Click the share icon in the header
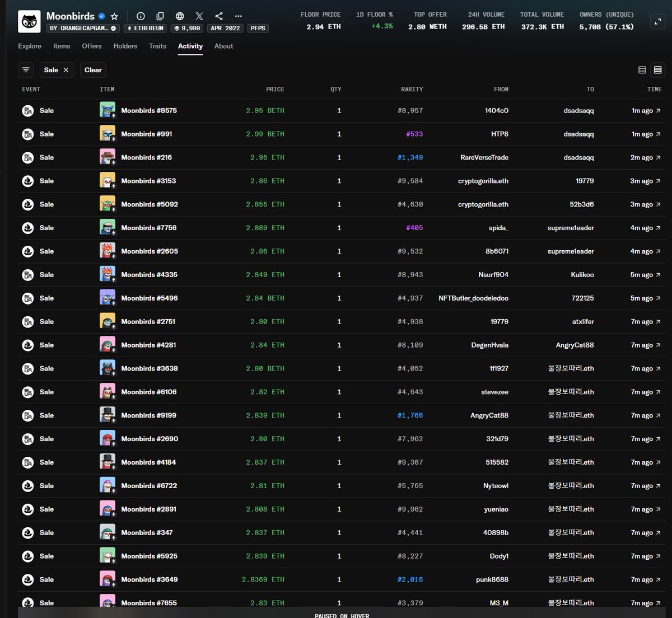This screenshot has width=672, height=618. click(x=219, y=16)
